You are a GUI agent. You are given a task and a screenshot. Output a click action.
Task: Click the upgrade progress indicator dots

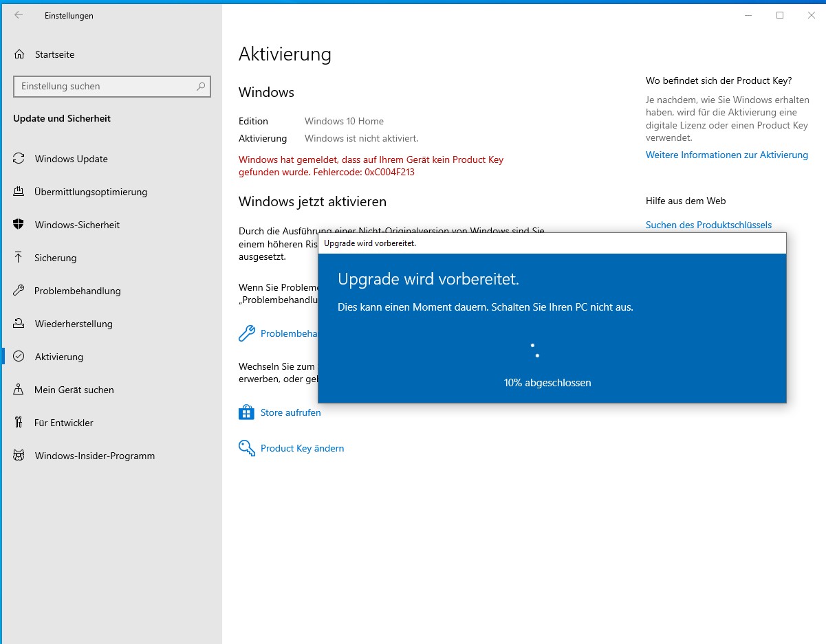[535, 351]
